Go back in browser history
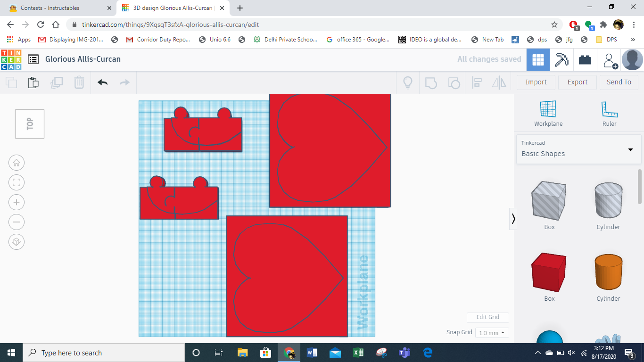Screen dimensions: 644x362 10,25
